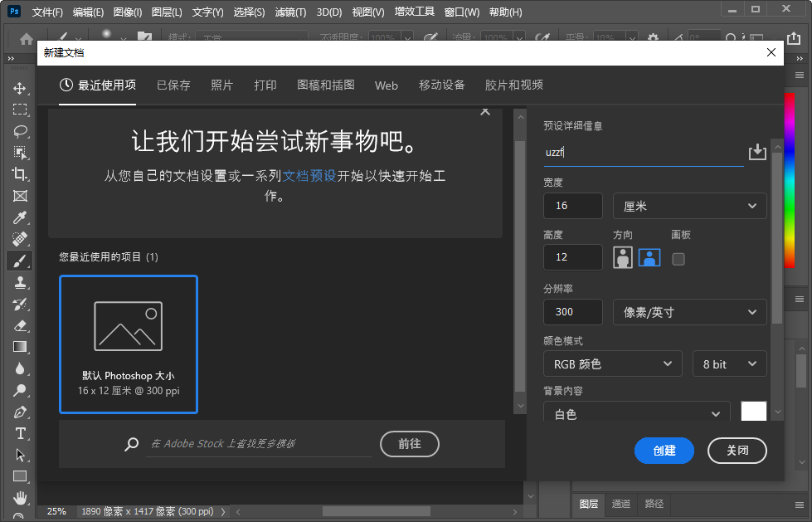Select the Eraser tool
812x522 pixels.
(x=20, y=325)
